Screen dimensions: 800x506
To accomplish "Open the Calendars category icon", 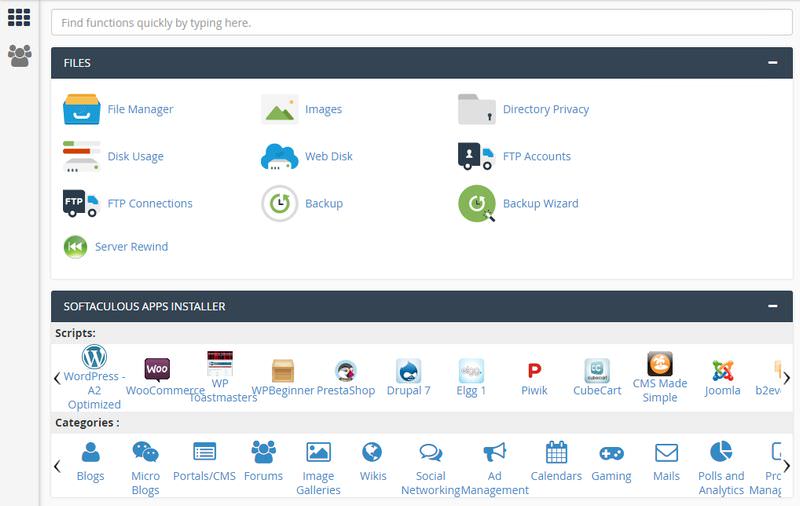I will (556, 452).
